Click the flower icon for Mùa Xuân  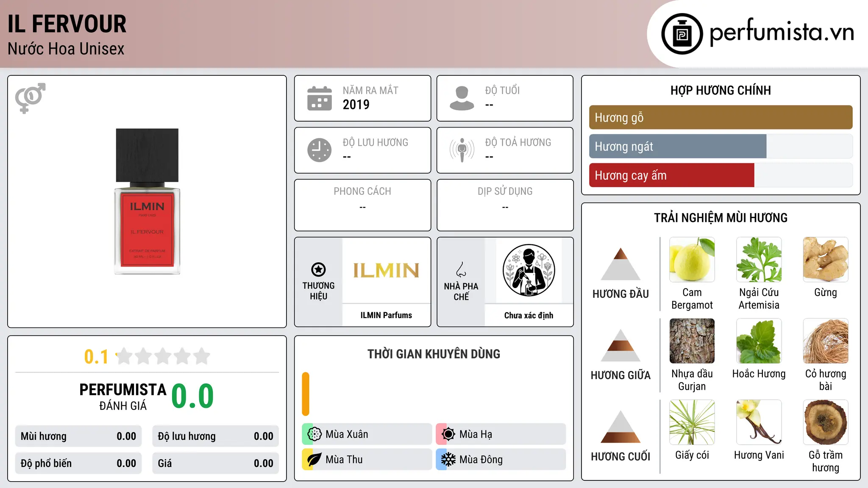coord(314,434)
